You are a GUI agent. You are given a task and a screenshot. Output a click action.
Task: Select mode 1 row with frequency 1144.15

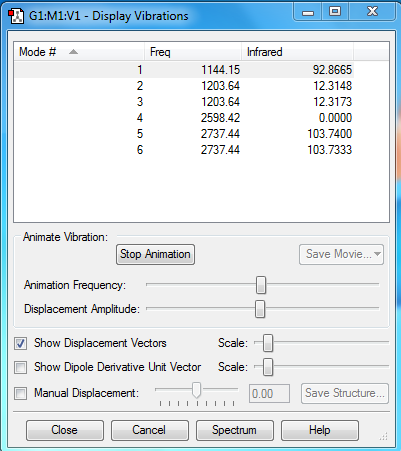pyautogui.click(x=184, y=70)
